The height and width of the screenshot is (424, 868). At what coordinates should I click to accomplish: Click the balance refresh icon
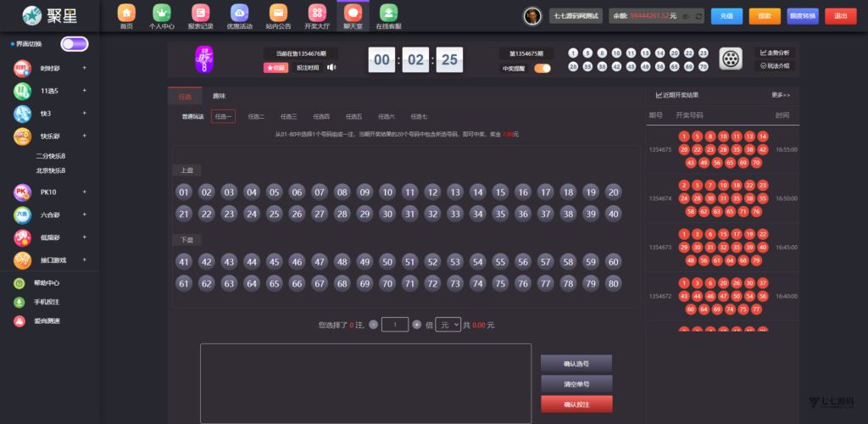pos(698,16)
